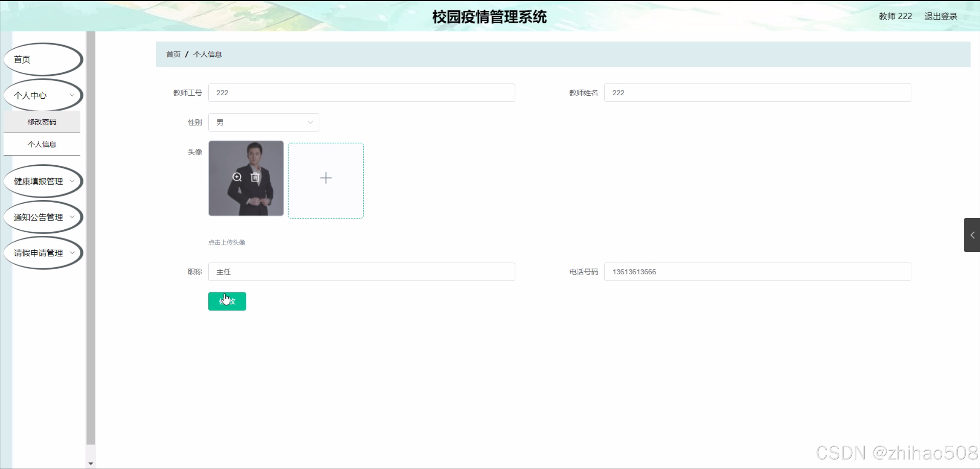Click the 电话号码 input field

(x=757, y=272)
